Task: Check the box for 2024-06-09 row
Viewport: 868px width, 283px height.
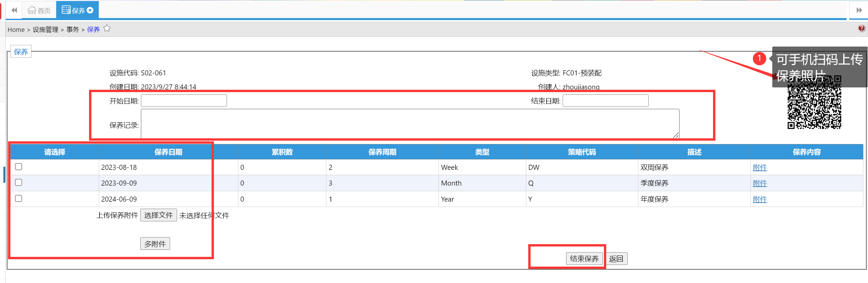Action: coord(18,198)
